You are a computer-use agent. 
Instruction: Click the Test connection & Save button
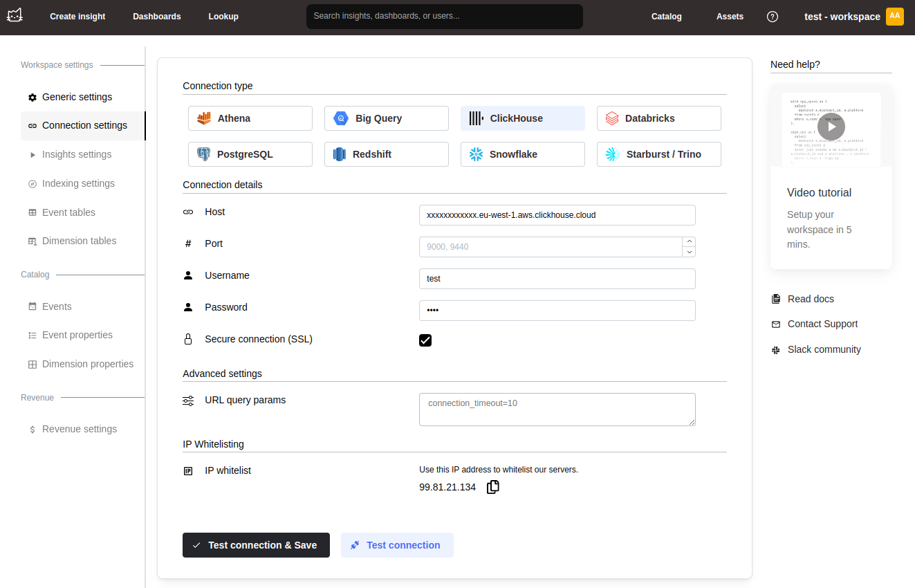[x=256, y=545]
